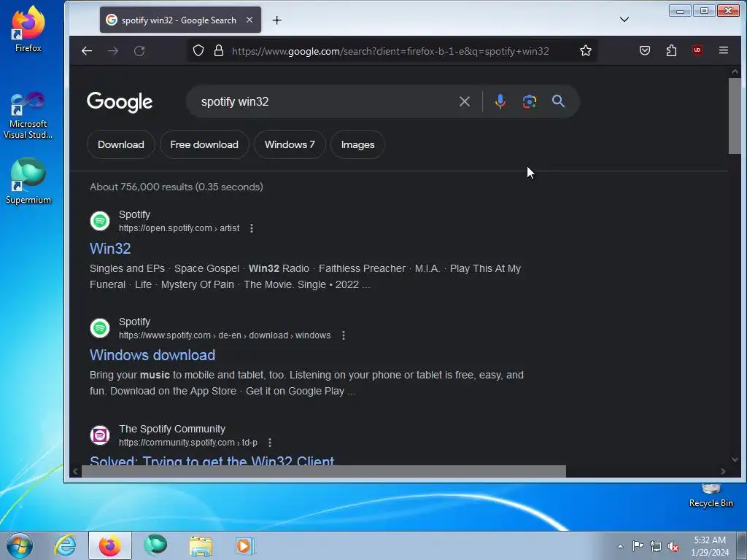
Task: Open the Microsoft Visual Studio desktop shortcut
Action: point(28,116)
